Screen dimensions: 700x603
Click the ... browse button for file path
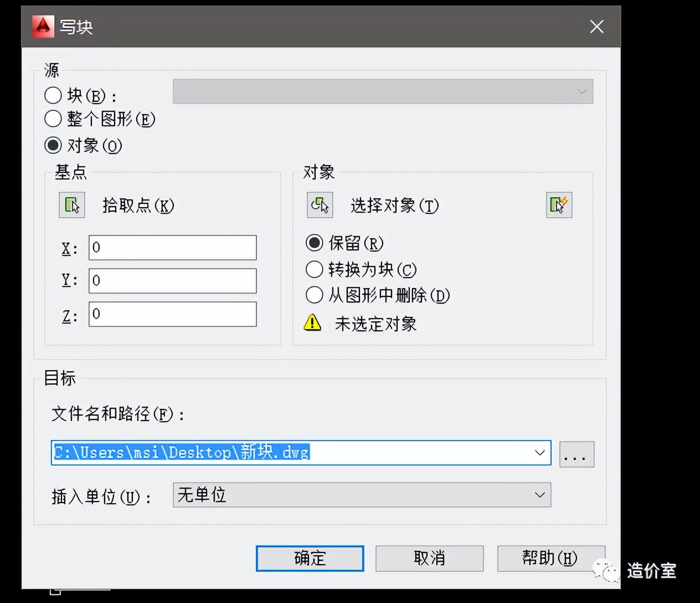pyautogui.click(x=577, y=454)
